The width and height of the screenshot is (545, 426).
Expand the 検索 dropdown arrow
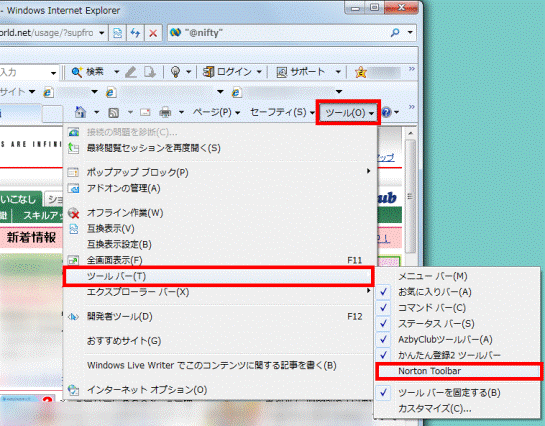(116, 72)
